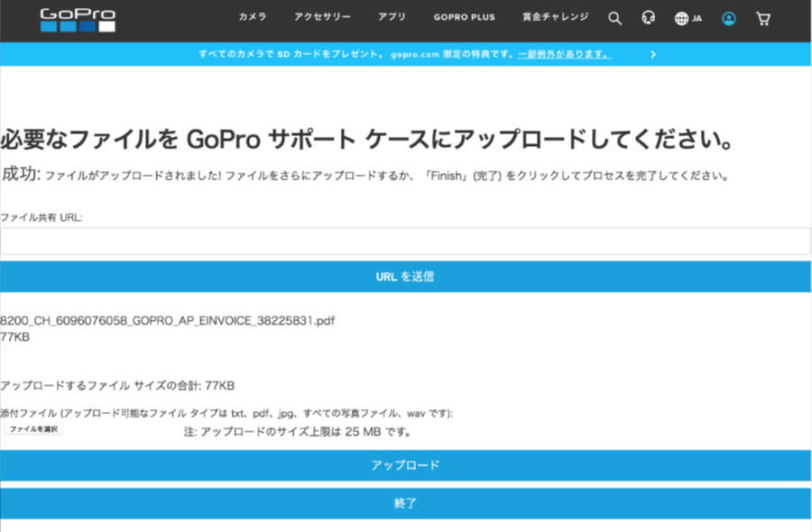Click the ファイルを選択 file chooser button

pos(33,429)
